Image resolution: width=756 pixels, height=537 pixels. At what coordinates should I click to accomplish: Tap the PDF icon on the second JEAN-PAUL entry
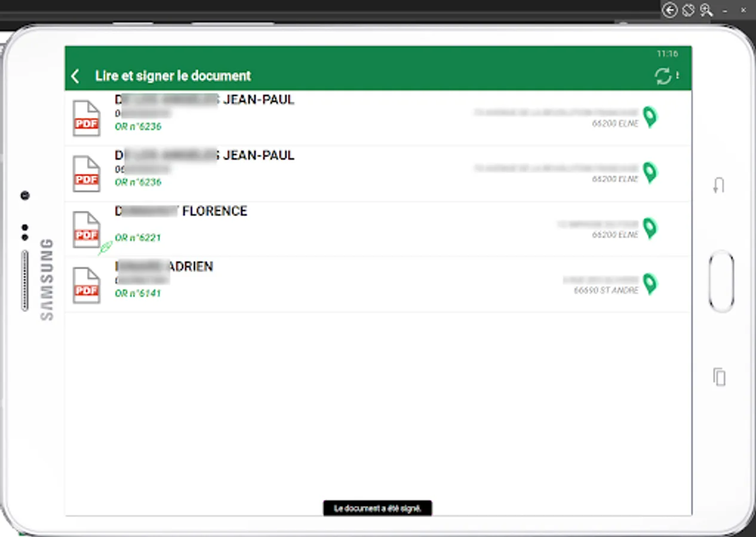tap(86, 174)
